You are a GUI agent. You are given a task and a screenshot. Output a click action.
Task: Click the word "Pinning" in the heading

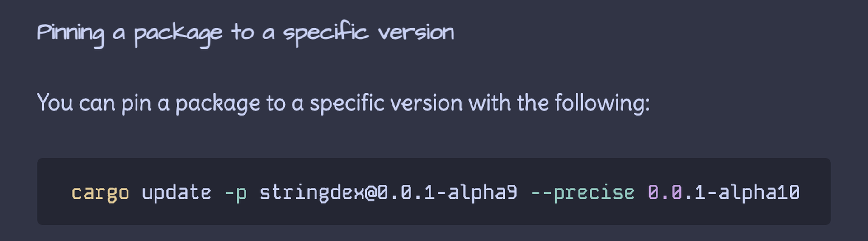tap(71, 33)
